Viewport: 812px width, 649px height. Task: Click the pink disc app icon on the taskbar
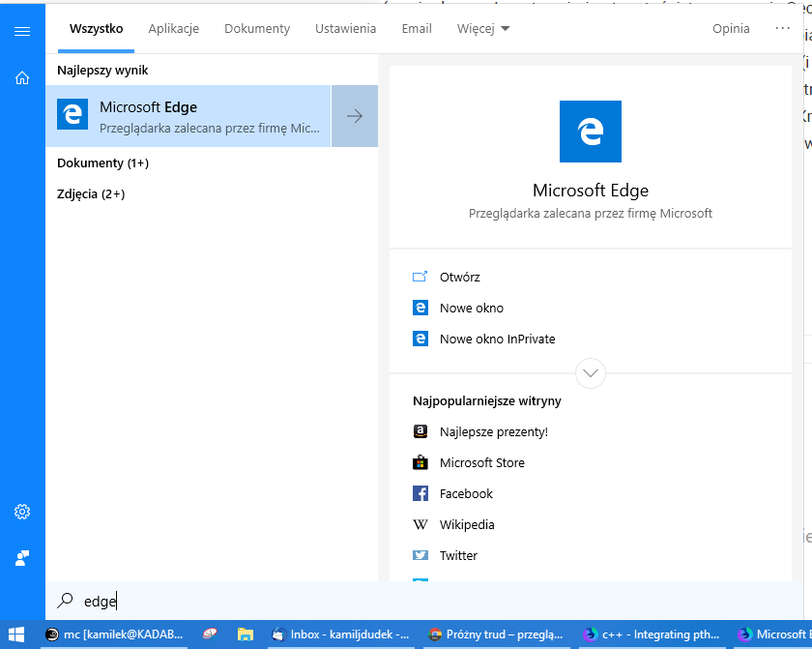click(x=210, y=634)
